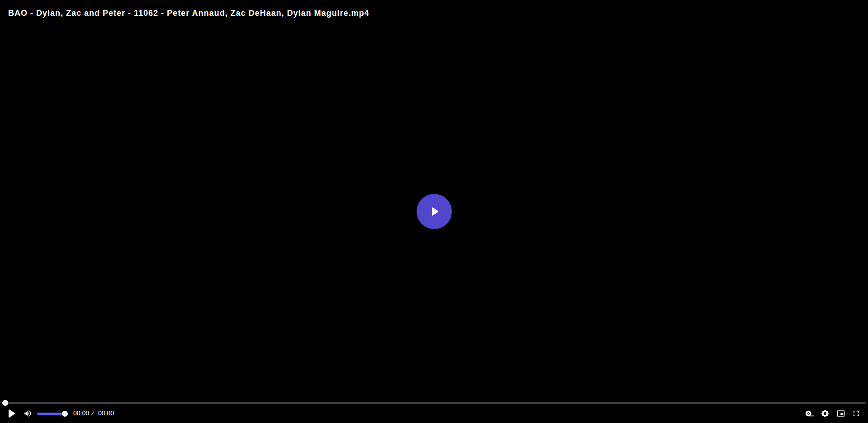Click the video title starting with BAO
The height and width of the screenshot is (423, 868).
[189, 13]
